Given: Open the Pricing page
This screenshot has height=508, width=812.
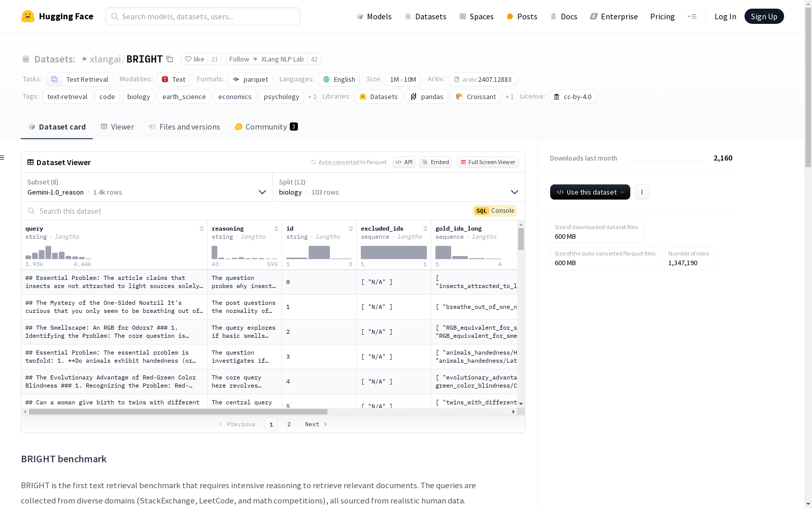Looking at the screenshot, I should [662, 16].
